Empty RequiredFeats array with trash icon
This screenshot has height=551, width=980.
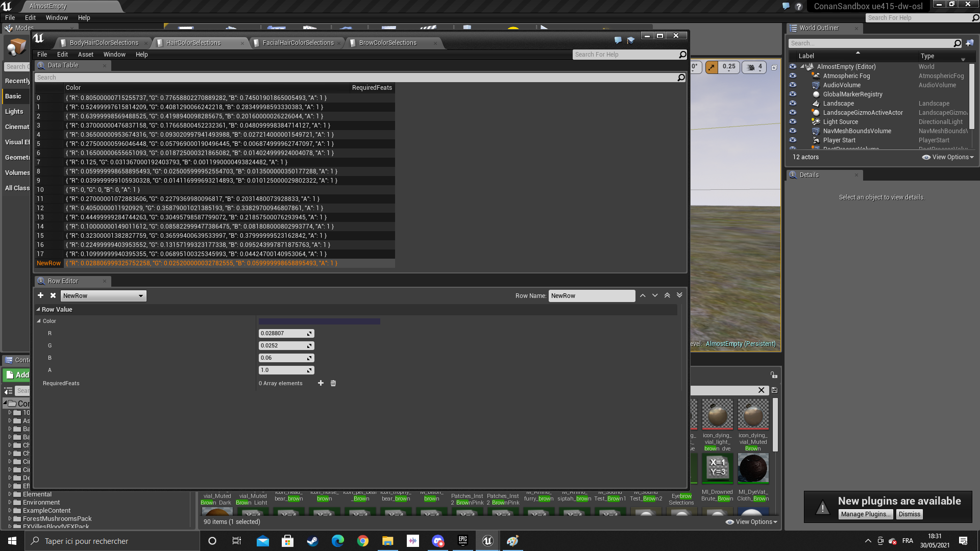coord(333,383)
